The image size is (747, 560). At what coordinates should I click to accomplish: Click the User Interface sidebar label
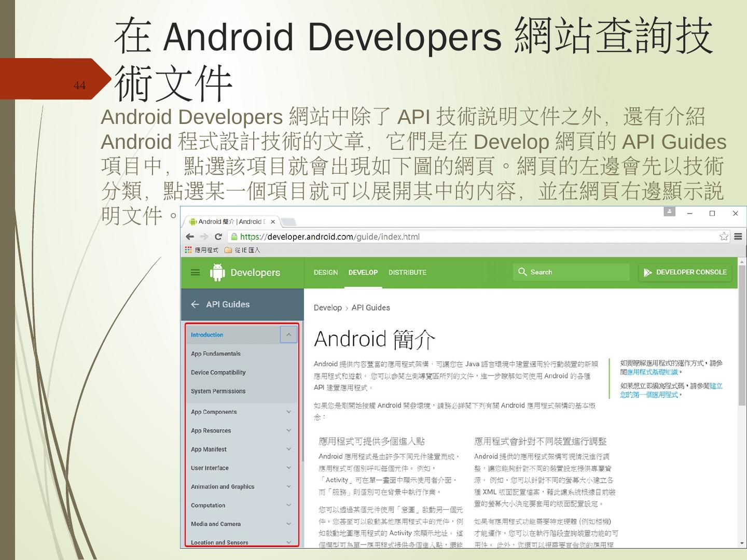(x=210, y=468)
